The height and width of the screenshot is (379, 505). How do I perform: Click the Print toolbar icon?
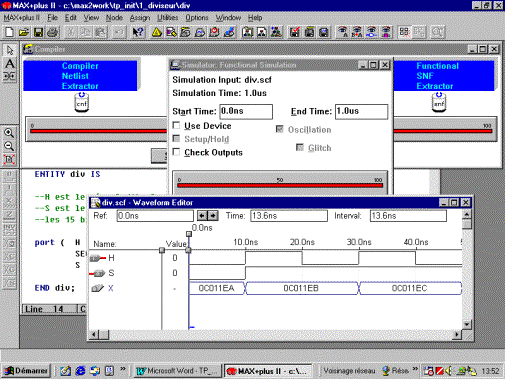pos(53,32)
